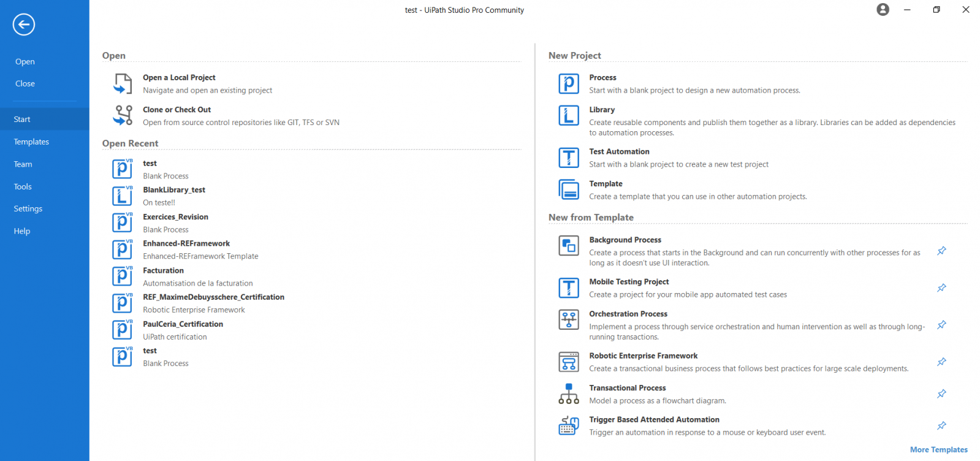Click the user account profile icon
The image size is (980, 461).
pyautogui.click(x=883, y=10)
